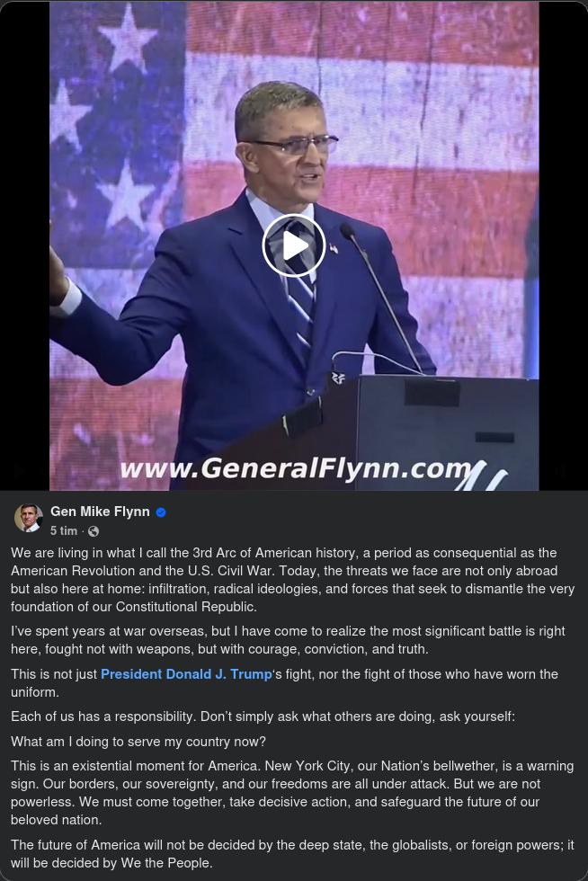
Task: Click the www.GeneralFlynn.com watermark on the video
Action: 295,467
